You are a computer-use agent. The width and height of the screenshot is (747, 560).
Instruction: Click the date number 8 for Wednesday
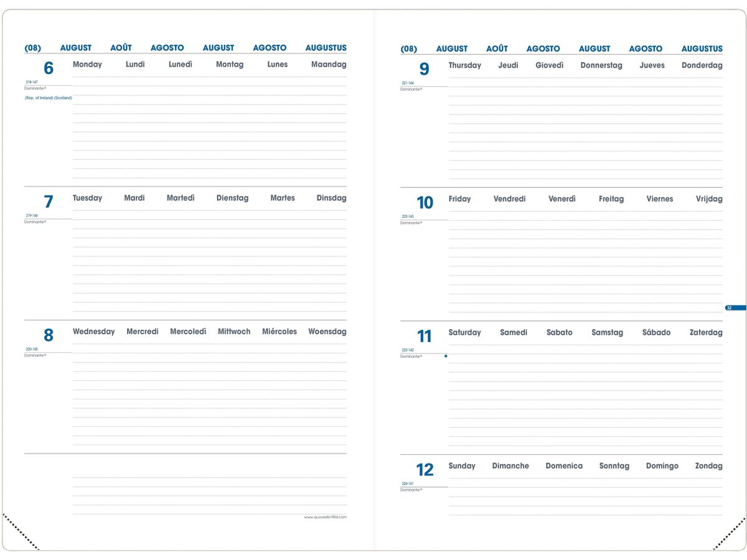(x=49, y=336)
